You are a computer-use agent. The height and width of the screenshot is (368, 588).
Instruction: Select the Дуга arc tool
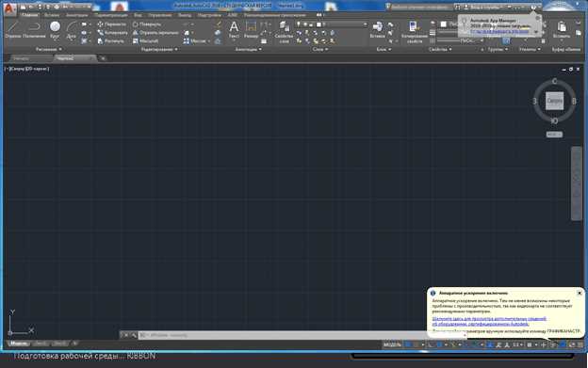click(x=72, y=29)
